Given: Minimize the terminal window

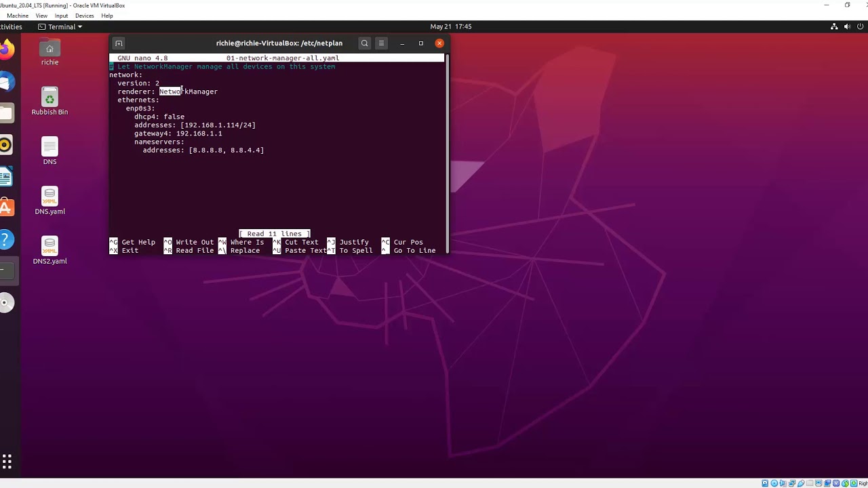Looking at the screenshot, I should tap(402, 43).
